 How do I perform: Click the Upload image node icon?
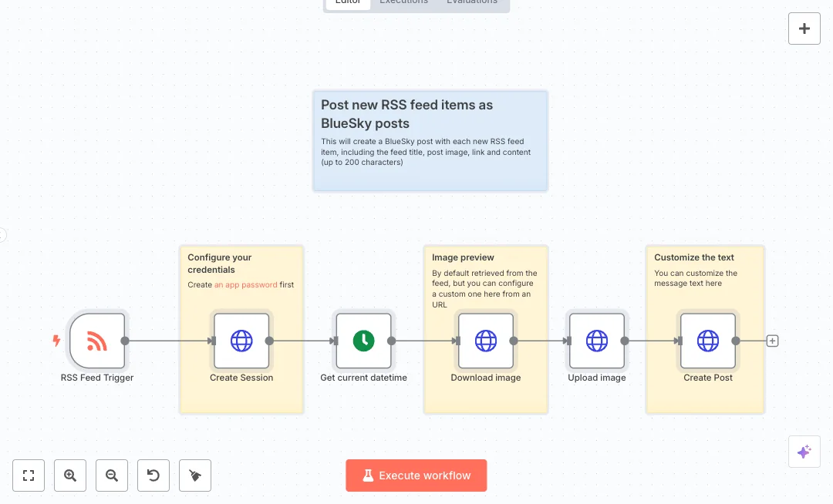coord(597,341)
